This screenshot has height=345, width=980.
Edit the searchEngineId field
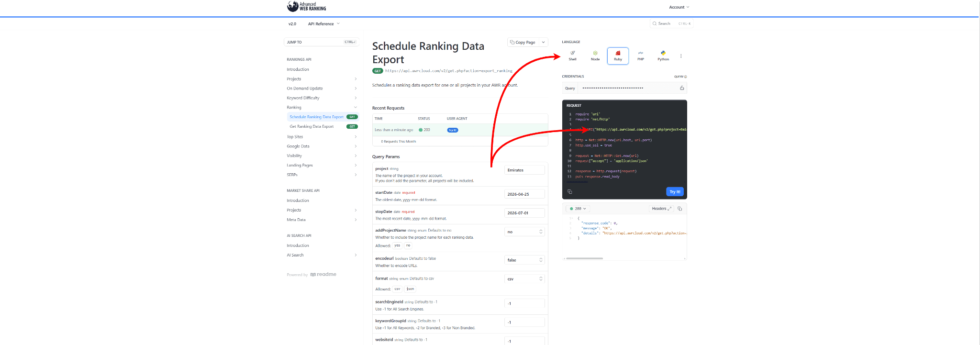[524, 303]
